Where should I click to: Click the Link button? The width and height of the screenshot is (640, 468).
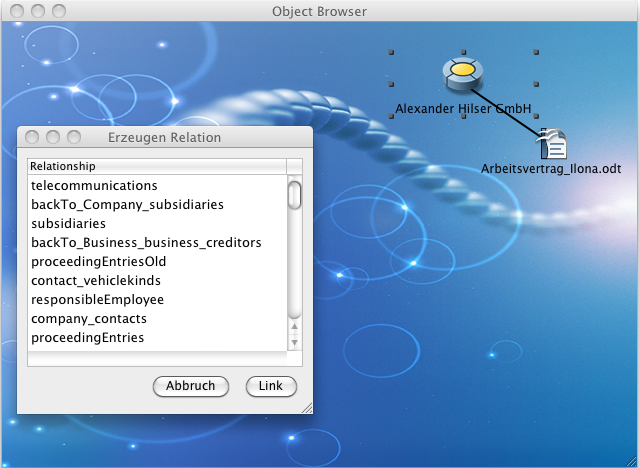point(271,386)
